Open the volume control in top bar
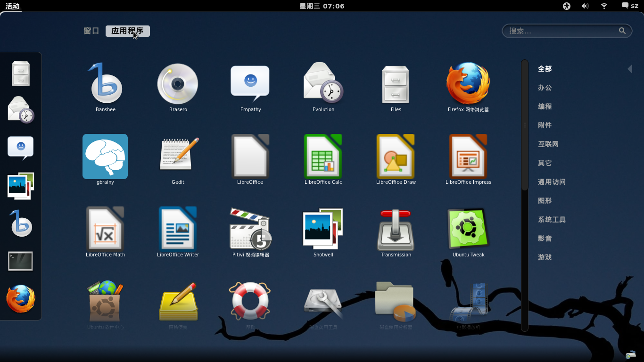This screenshot has width=644, height=362. coord(585,6)
